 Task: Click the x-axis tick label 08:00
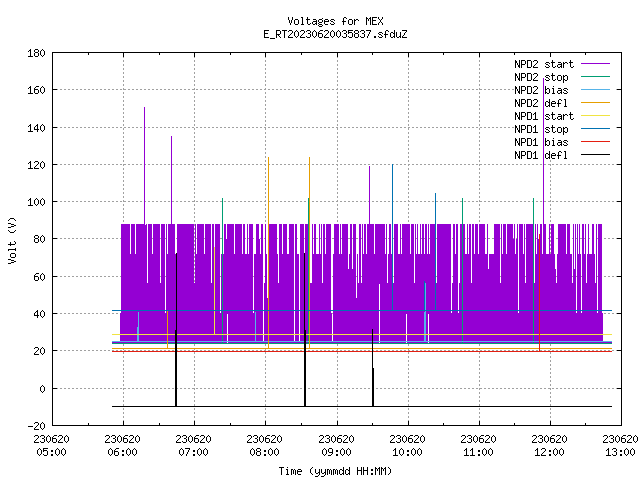pos(264,452)
